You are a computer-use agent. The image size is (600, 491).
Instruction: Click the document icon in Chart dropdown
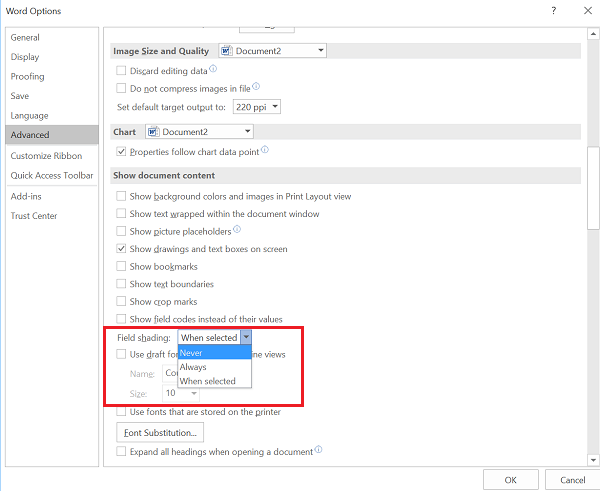(153, 131)
